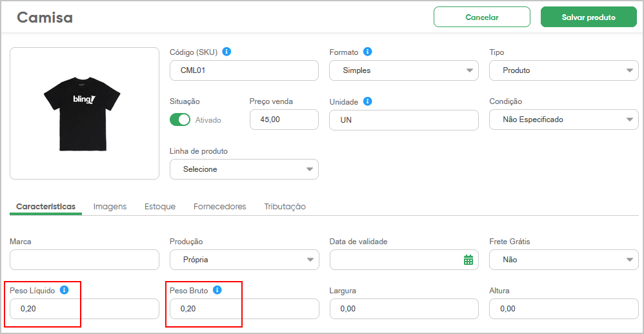Screen dimensions: 644x334
Task: Open calendar picker for Data de validade
Action: (x=468, y=260)
